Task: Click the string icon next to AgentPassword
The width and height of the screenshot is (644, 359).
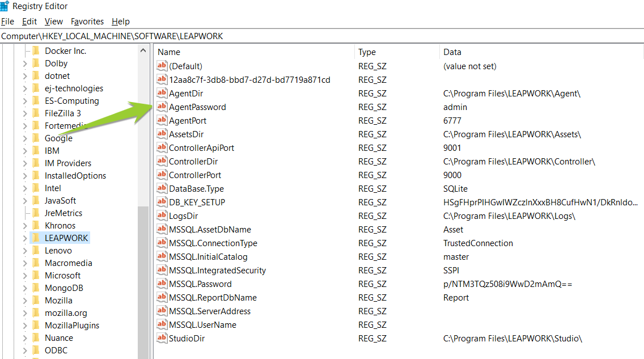Action: click(x=162, y=107)
